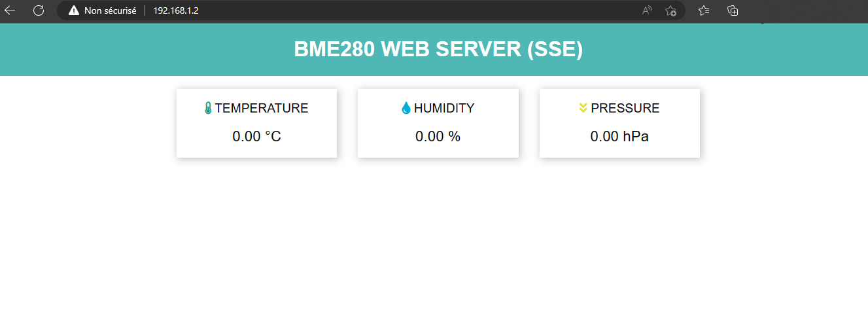Refresh the page with the reload icon
The height and width of the screenshot is (314, 868).
point(39,10)
